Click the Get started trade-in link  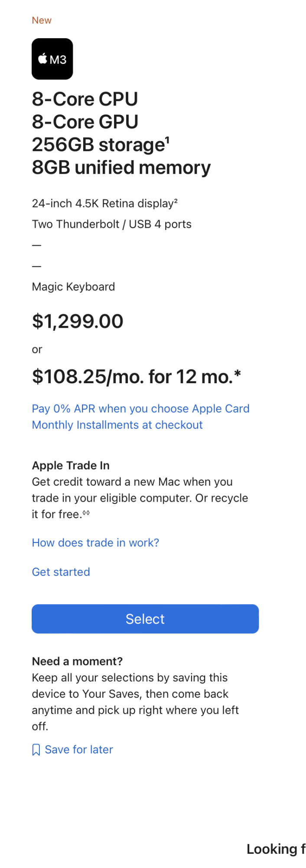61,572
